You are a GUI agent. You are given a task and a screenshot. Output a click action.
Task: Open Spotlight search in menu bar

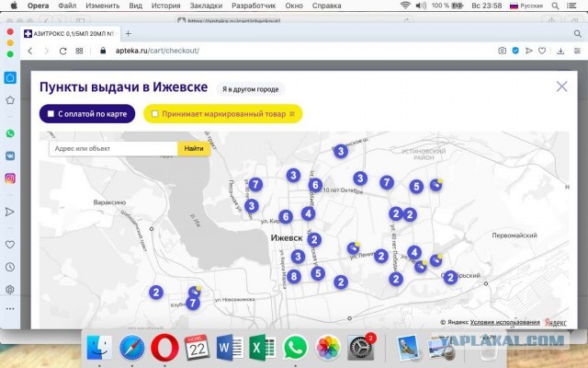click(555, 6)
